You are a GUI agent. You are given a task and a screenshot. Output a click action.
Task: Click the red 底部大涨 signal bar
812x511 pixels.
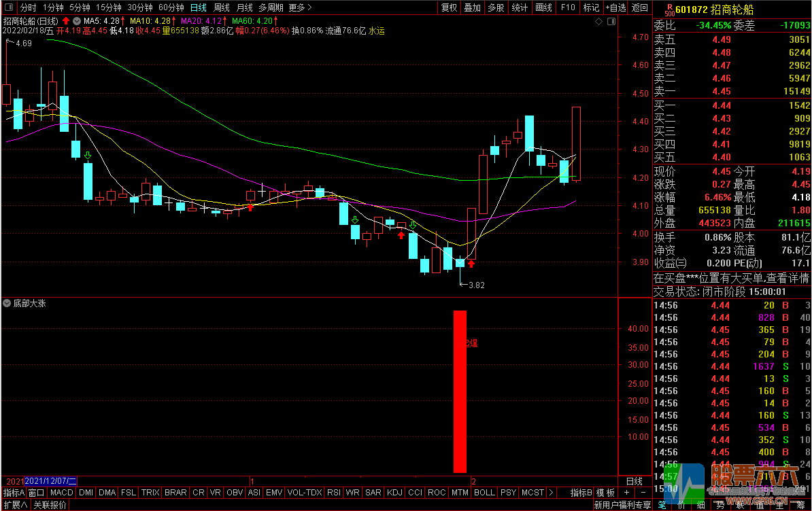pyautogui.click(x=460, y=391)
